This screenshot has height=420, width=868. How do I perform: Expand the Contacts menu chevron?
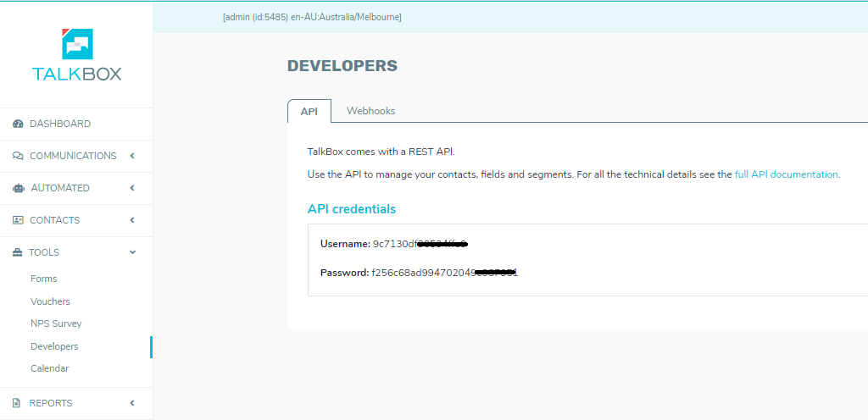coord(132,220)
